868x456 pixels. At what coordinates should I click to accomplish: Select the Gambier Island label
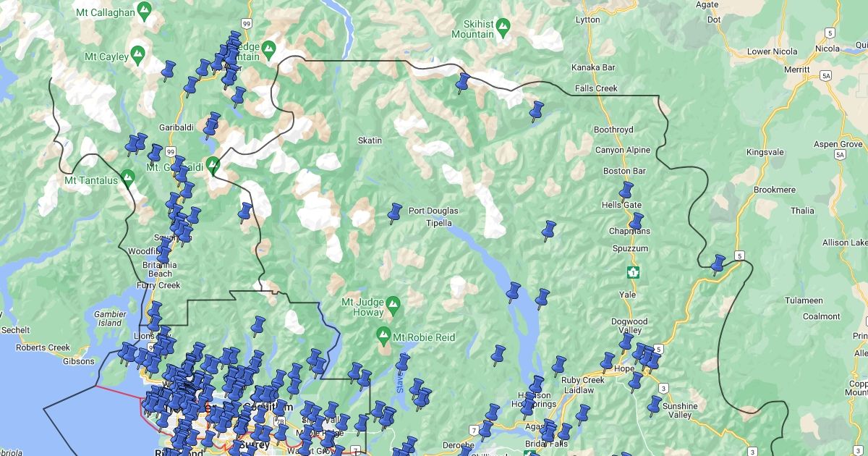(109, 318)
